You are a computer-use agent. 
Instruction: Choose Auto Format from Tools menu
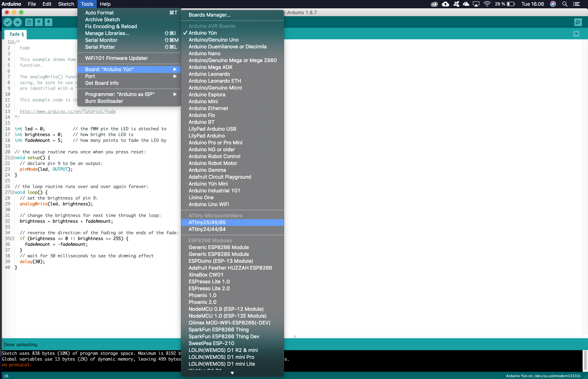pyautogui.click(x=129, y=13)
